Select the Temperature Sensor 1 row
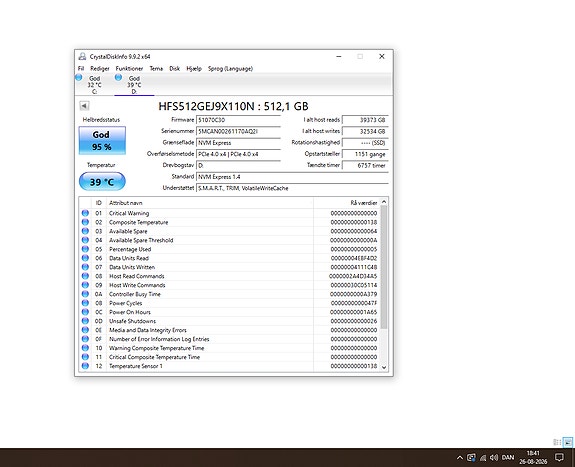The width and height of the screenshot is (575, 467). (230, 366)
